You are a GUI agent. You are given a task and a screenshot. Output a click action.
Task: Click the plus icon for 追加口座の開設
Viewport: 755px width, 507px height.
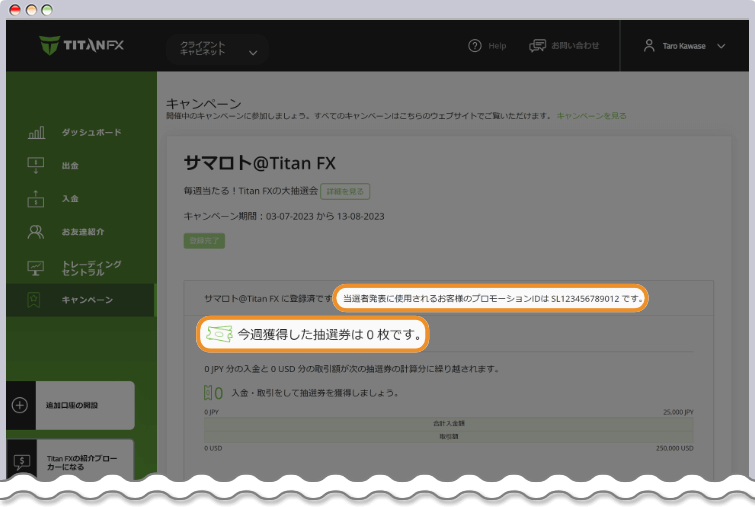(20, 405)
